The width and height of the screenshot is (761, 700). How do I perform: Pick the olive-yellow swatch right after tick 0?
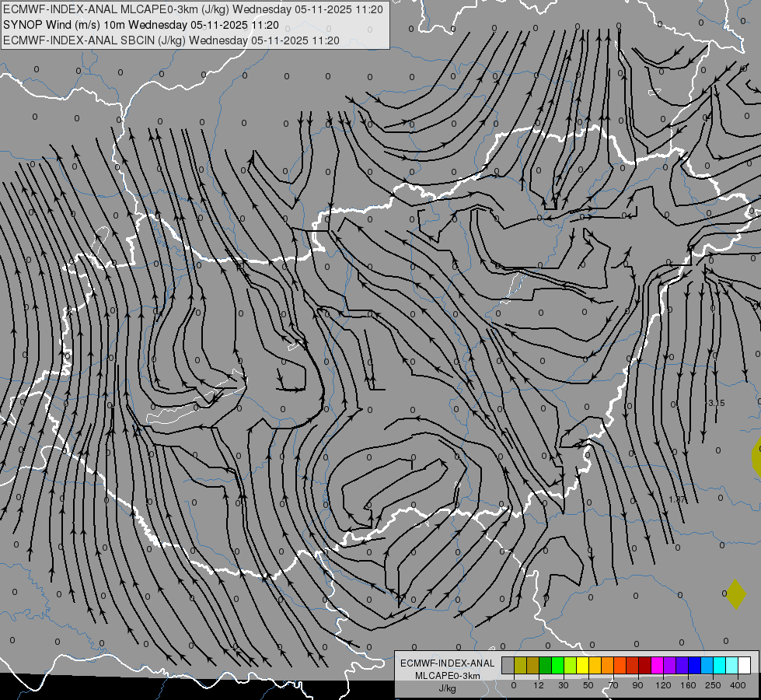pos(520,666)
